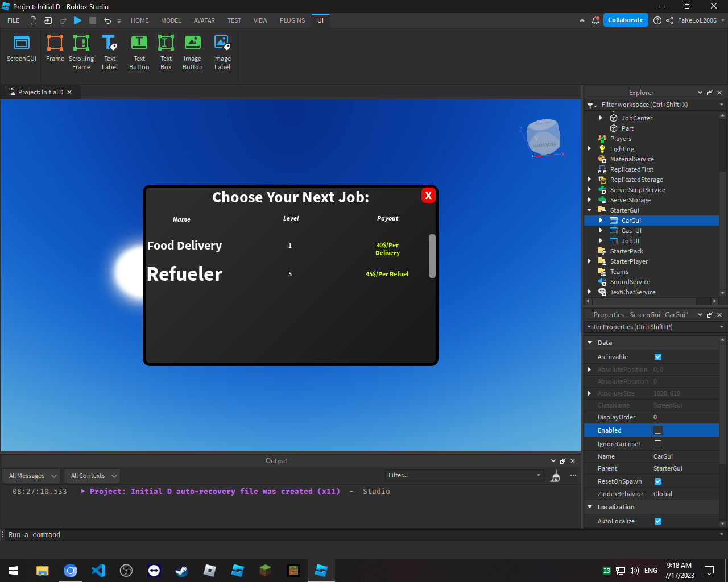This screenshot has height=582, width=728.
Task: Start playtest with the Play icon
Action: pos(78,20)
